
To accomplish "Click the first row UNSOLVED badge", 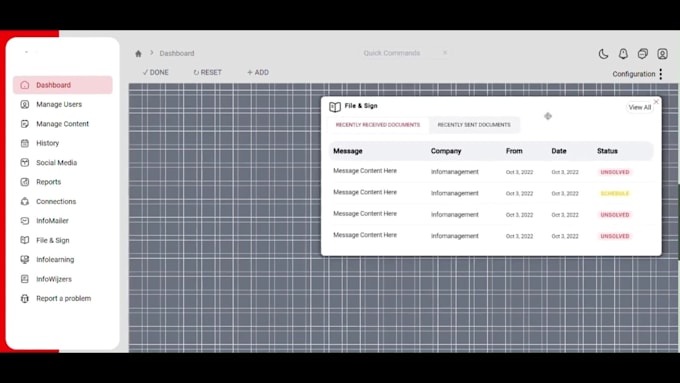I will click(615, 172).
